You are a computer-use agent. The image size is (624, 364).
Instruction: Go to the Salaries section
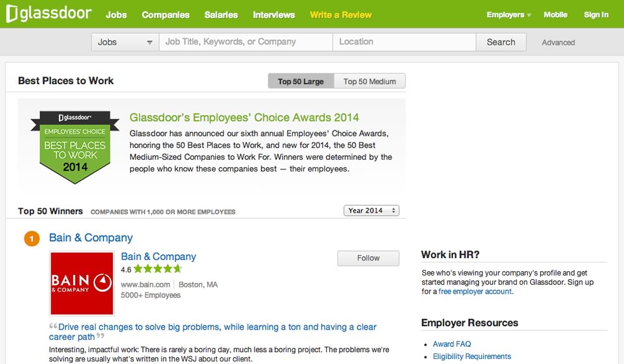(x=221, y=15)
